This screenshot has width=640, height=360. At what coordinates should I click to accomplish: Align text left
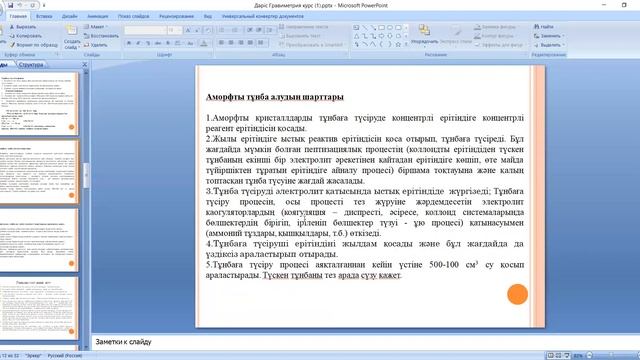pyautogui.click(x=221, y=43)
